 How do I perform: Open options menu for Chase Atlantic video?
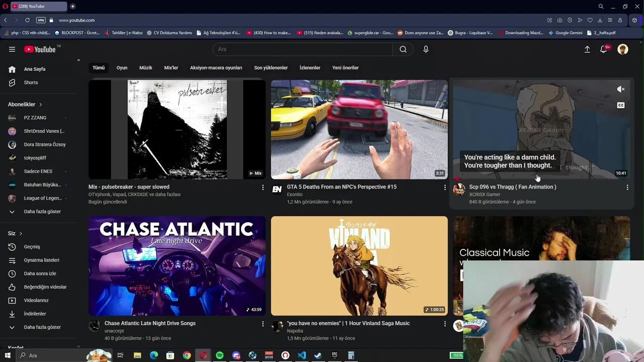click(x=263, y=324)
